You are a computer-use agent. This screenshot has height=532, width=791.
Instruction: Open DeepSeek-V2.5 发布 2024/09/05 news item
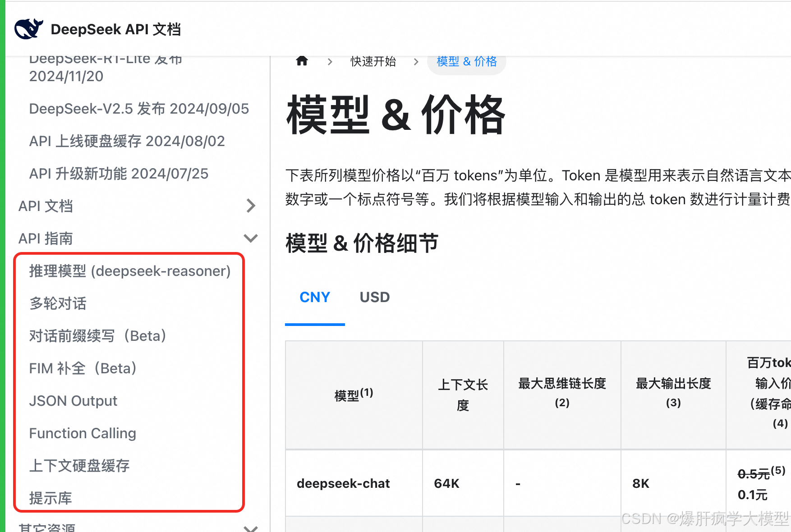coord(139,109)
